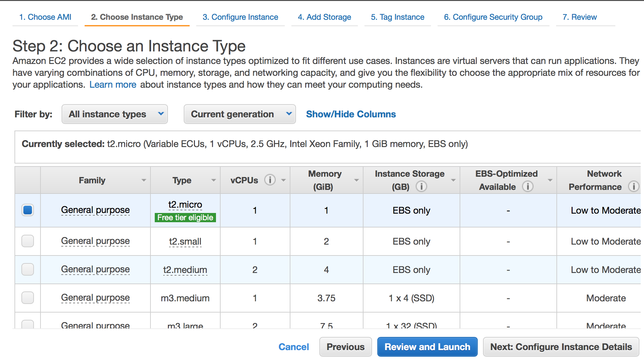Click Family column sort arrow
This screenshot has width=644, height=360.
coord(144,180)
